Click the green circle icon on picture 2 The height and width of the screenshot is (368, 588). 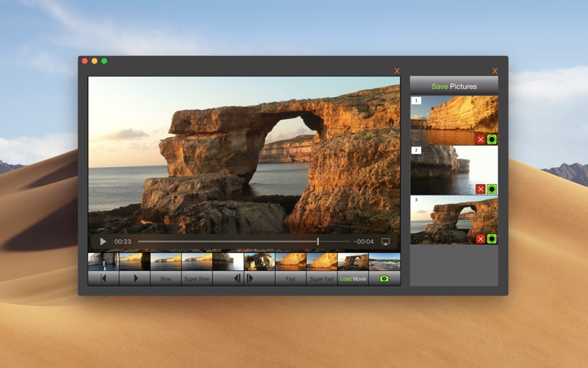point(492,189)
